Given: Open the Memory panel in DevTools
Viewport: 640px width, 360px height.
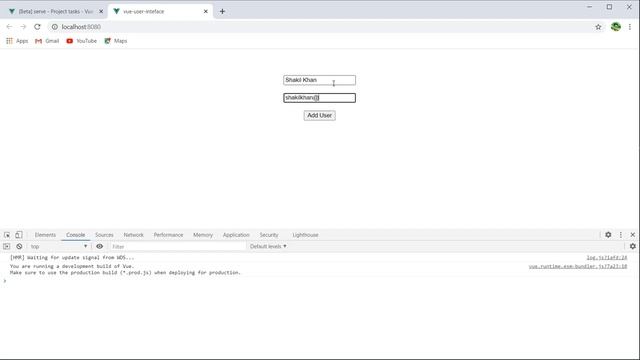Looking at the screenshot, I should [203, 235].
